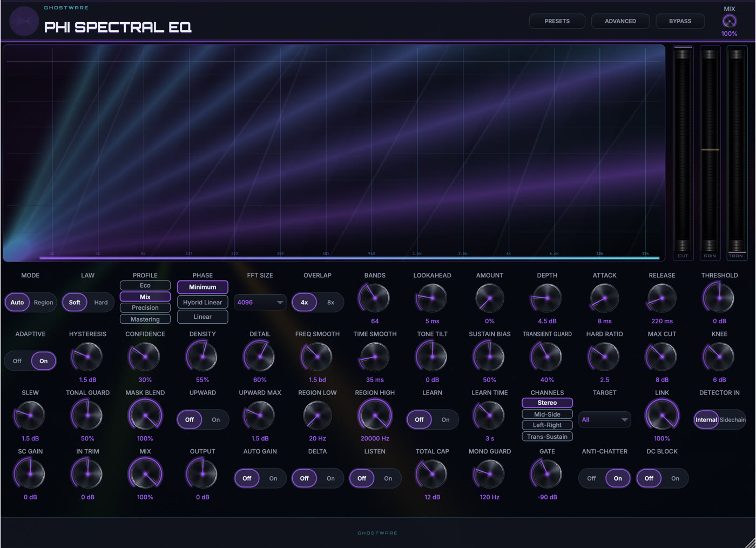The width and height of the screenshot is (756, 548).
Task: Click the TONAL GUARD knob
Action: point(87,415)
